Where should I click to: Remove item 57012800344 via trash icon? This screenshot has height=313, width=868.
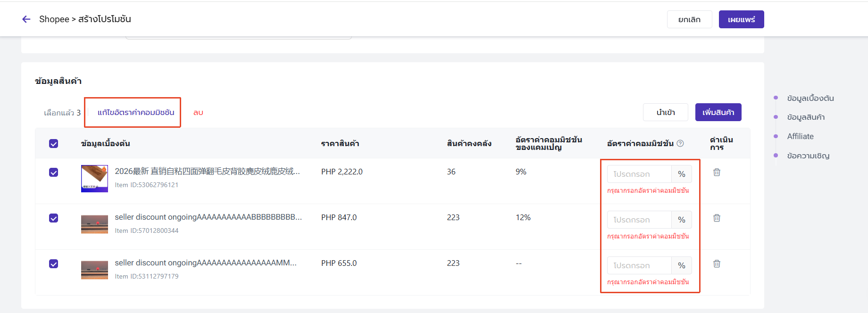pos(717,218)
